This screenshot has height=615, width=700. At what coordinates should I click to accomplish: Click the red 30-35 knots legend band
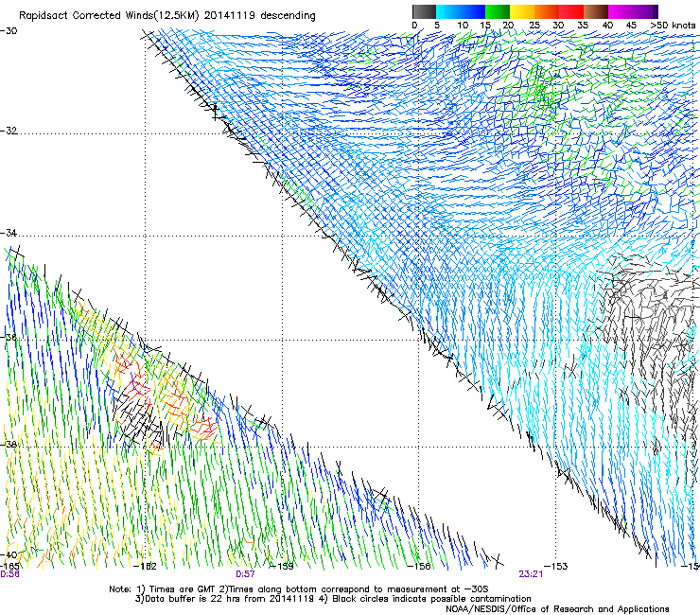coord(571,11)
